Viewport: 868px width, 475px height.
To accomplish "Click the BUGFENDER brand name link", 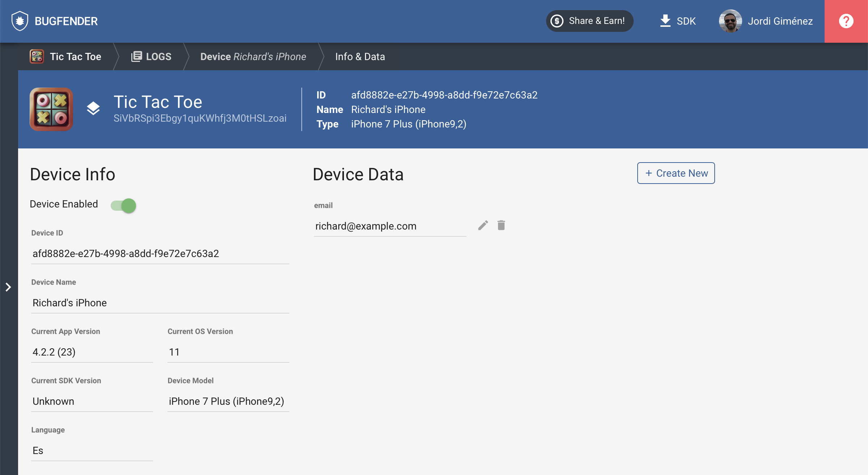I will tap(66, 21).
